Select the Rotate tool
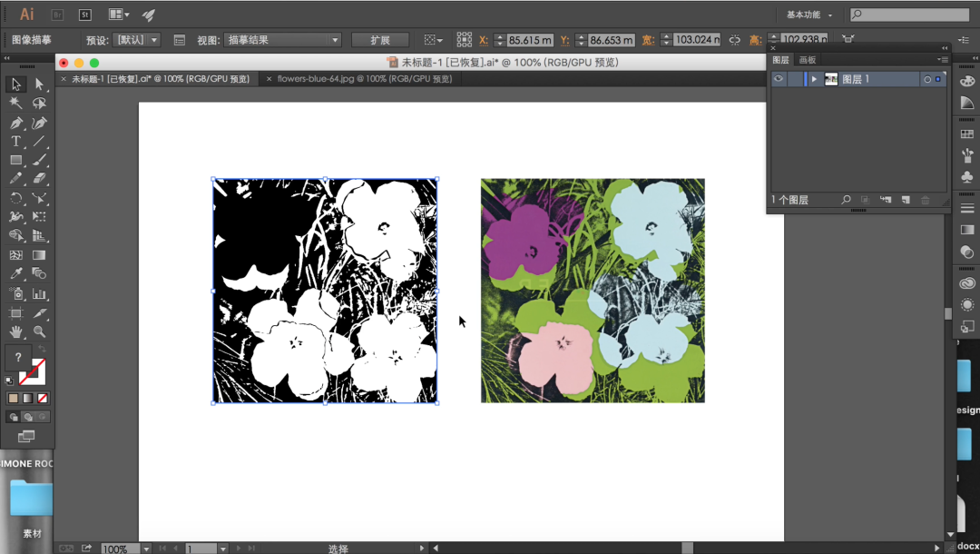This screenshot has width=980, height=554. [x=15, y=198]
